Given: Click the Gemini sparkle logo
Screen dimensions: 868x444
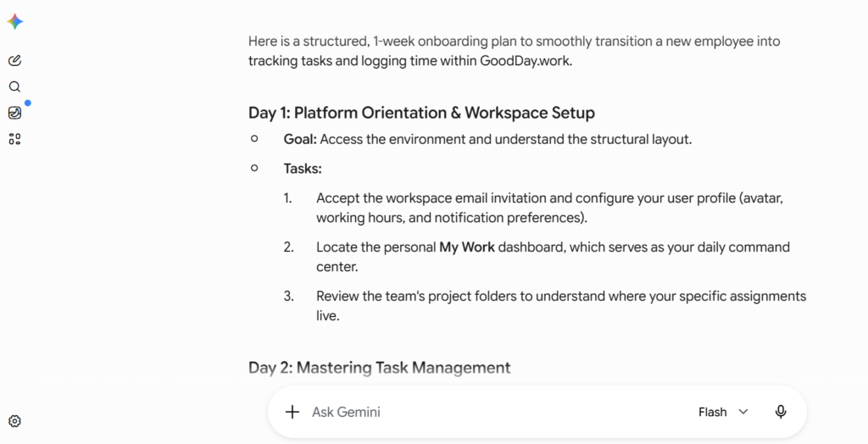Looking at the screenshot, I should [15, 21].
